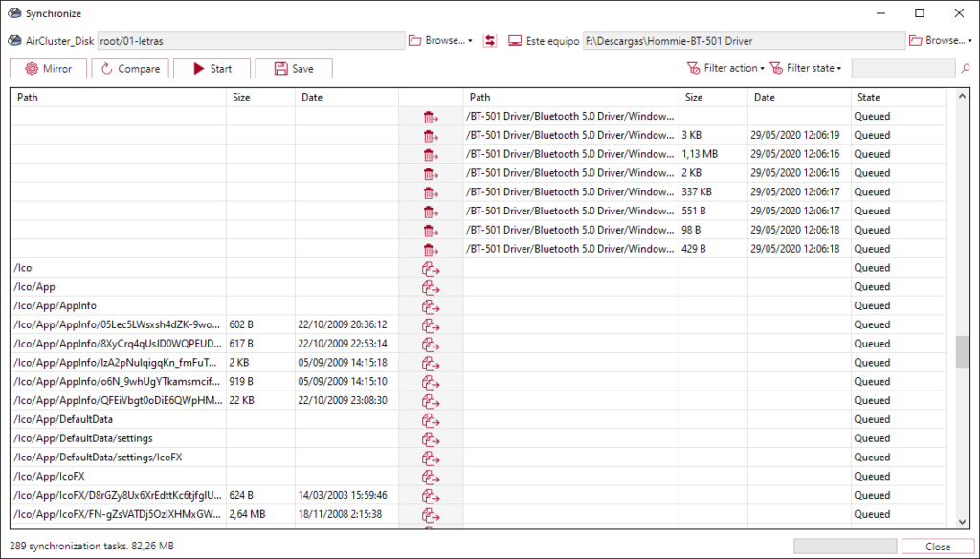Select /Ico/App/AppInfo/8XyCrq4qUsJD0WQPEUD... path
This screenshot has width=980, height=559.
(x=118, y=344)
